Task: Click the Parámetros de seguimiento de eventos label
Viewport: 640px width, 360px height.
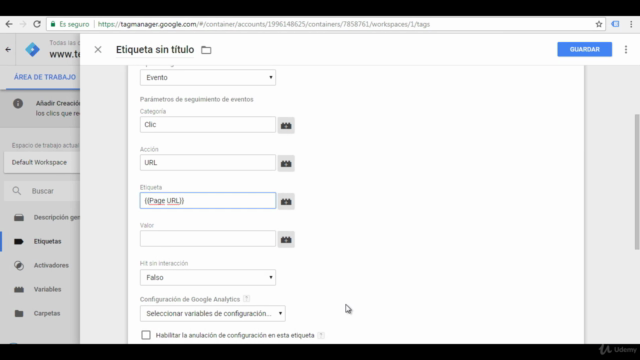Action: (x=196, y=99)
